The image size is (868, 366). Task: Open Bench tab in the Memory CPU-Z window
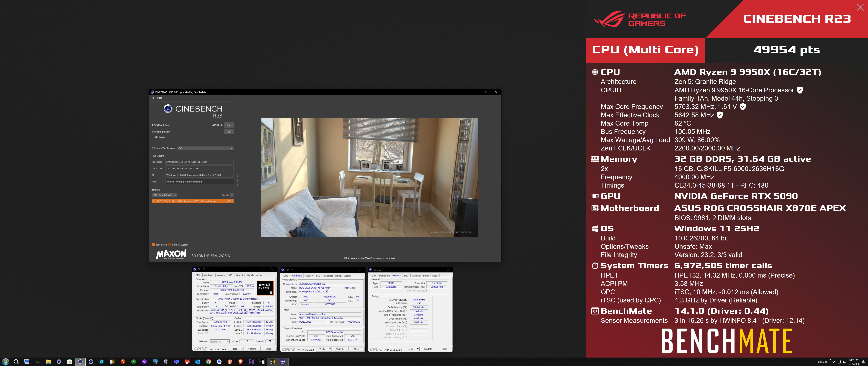(426, 276)
